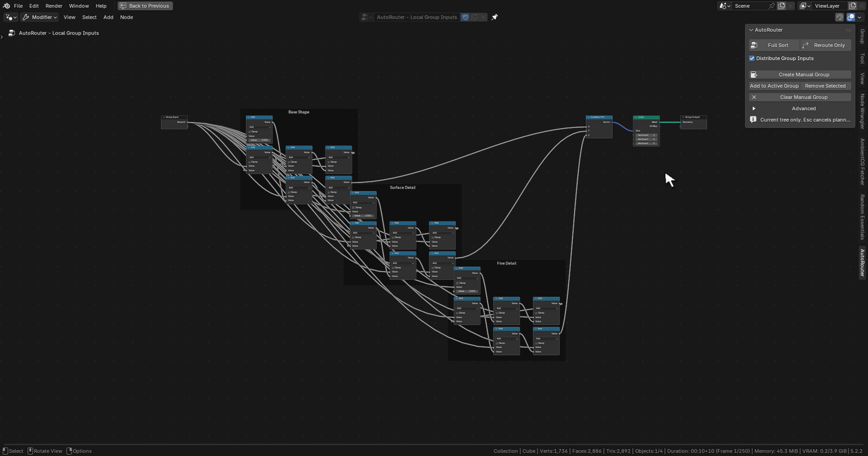Image resolution: width=868 pixels, height=456 pixels.
Task: Open the overlays options dropdown arrow
Action: point(860,17)
